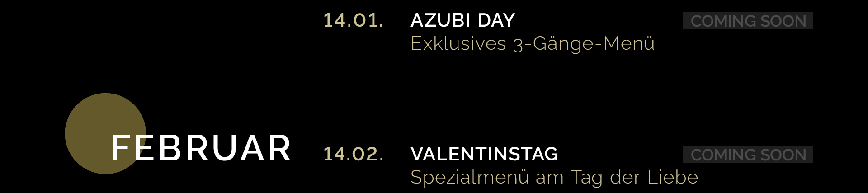Viewport: 868px width, 193px height.
Task: Select the 14.02. event date
Action: click(x=353, y=154)
